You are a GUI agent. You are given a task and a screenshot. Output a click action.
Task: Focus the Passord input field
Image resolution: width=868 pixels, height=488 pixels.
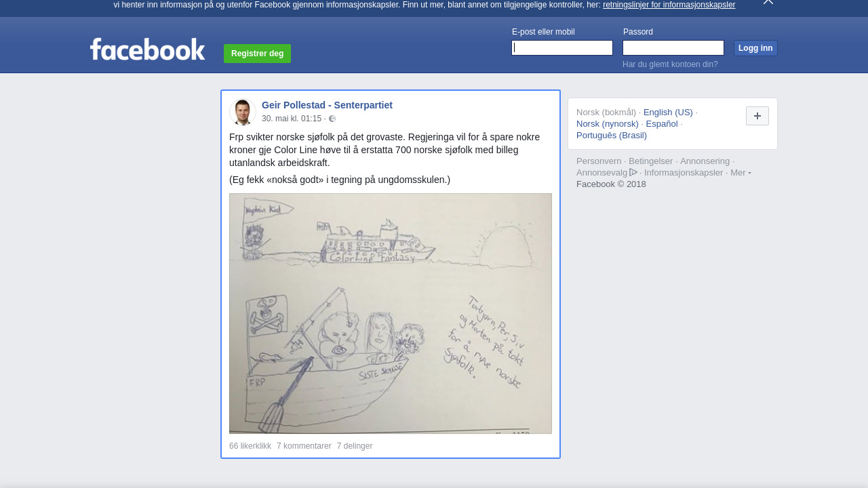(x=673, y=47)
